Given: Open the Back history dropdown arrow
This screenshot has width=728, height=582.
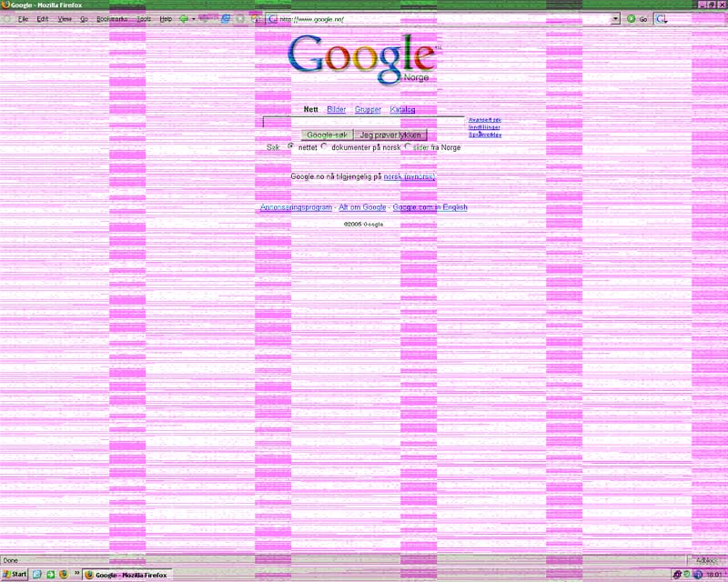Looking at the screenshot, I should coord(193,19).
